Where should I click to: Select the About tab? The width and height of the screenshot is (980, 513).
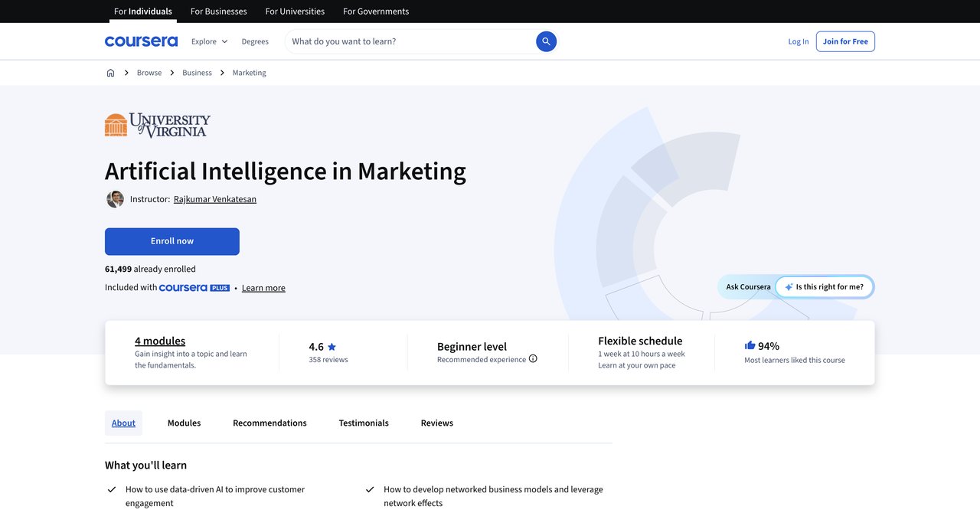[x=123, y=423]
